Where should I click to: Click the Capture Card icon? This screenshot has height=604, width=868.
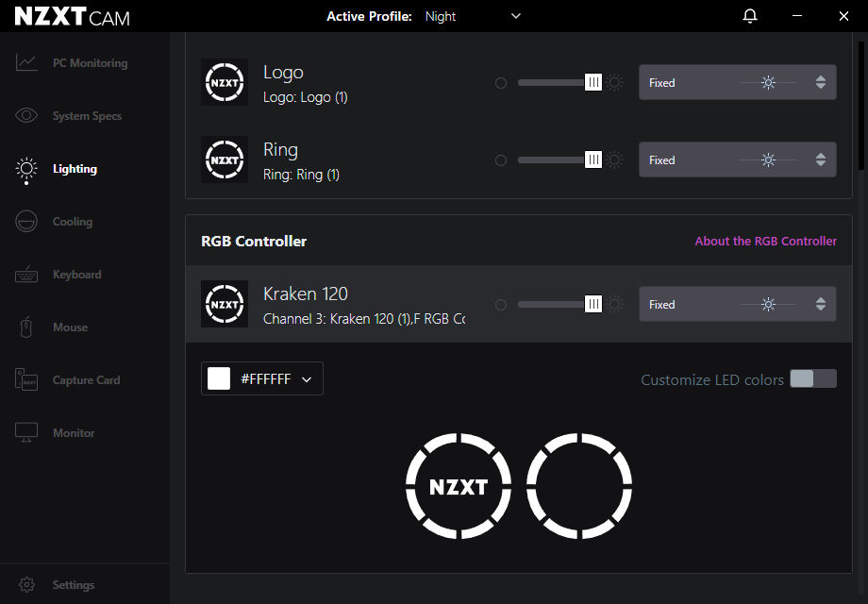pyautogui.click(x=26, y=380)
